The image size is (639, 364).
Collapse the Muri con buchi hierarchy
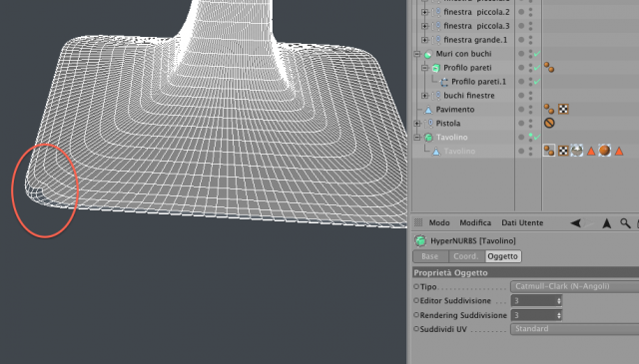417,54
